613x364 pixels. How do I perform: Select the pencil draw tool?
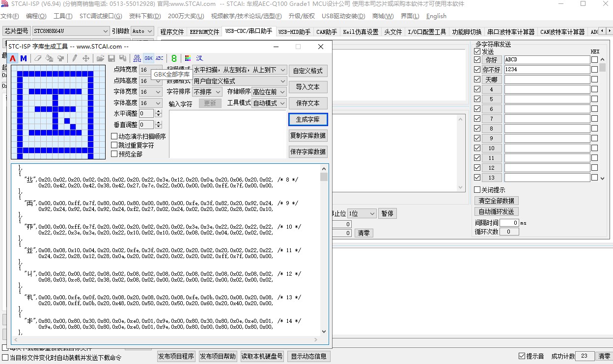tap(75, 58)
